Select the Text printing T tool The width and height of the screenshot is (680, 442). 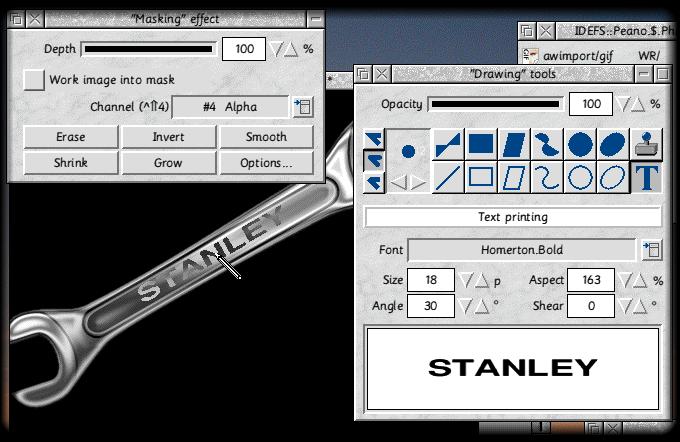(647, 177)
